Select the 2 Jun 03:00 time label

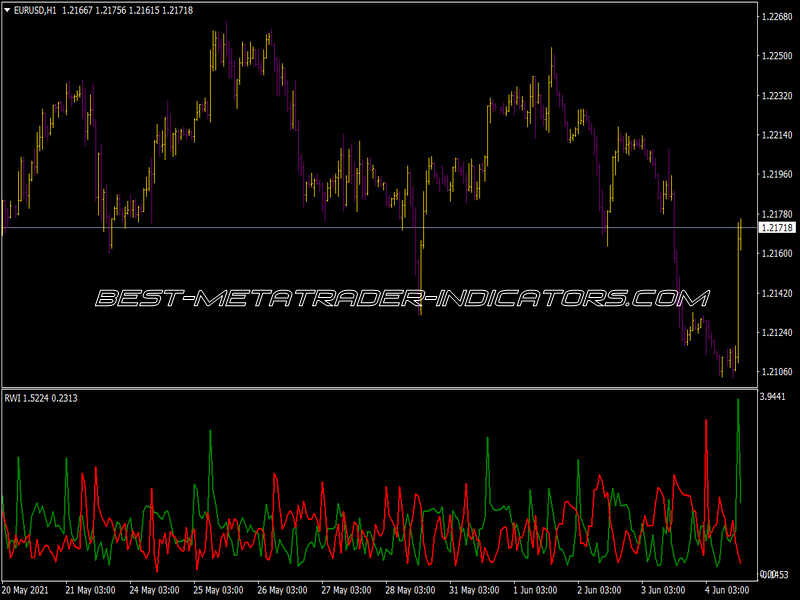point(599,590)
